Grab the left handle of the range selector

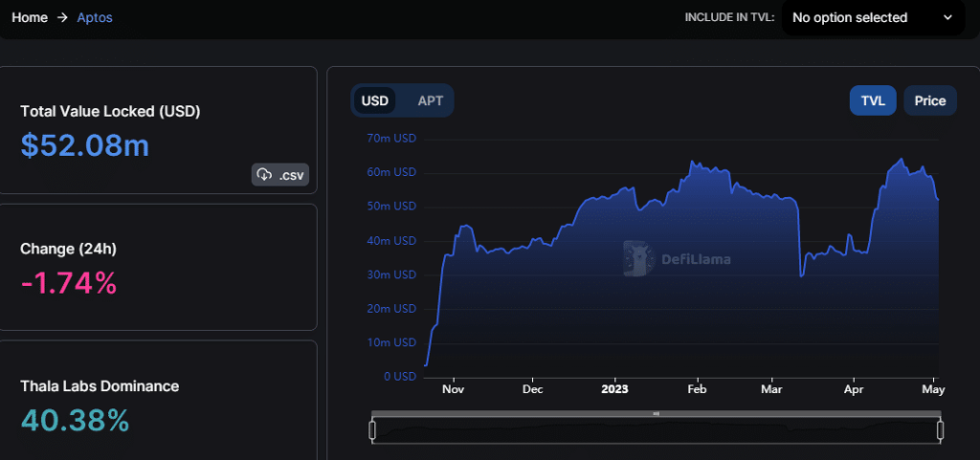coord(372,430)
